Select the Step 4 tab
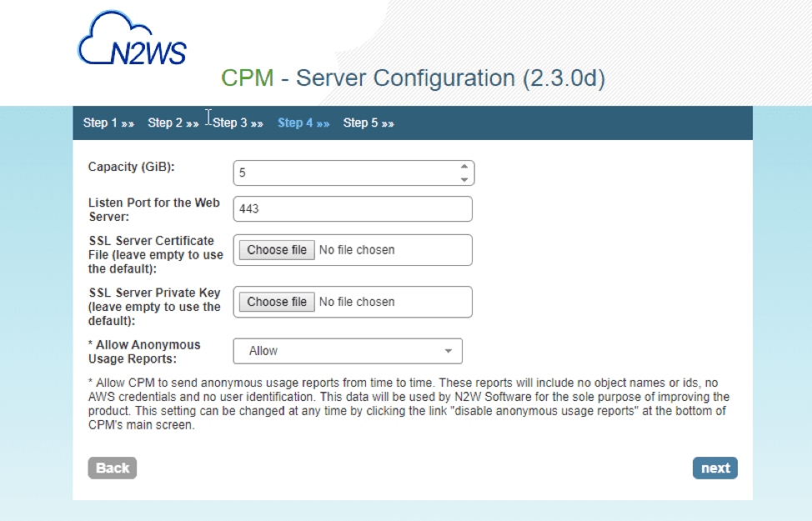Viewport: 812px width, 521px height. tap(303, 123)
